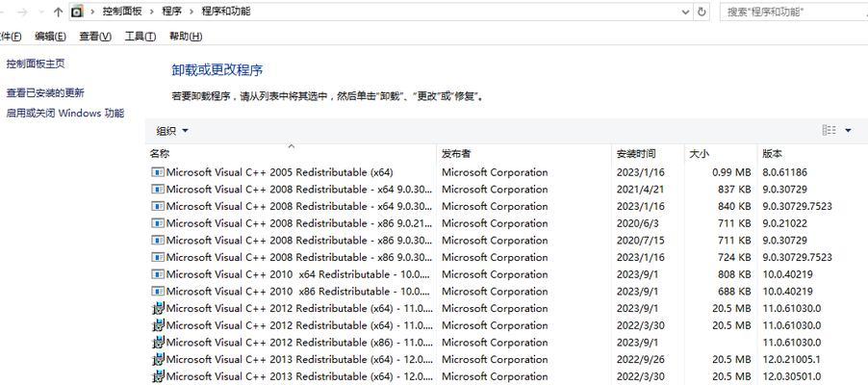The height and width of the screenshot is (385, 868).
Task: Click the view layout icon at right
Action: point(830,130)
